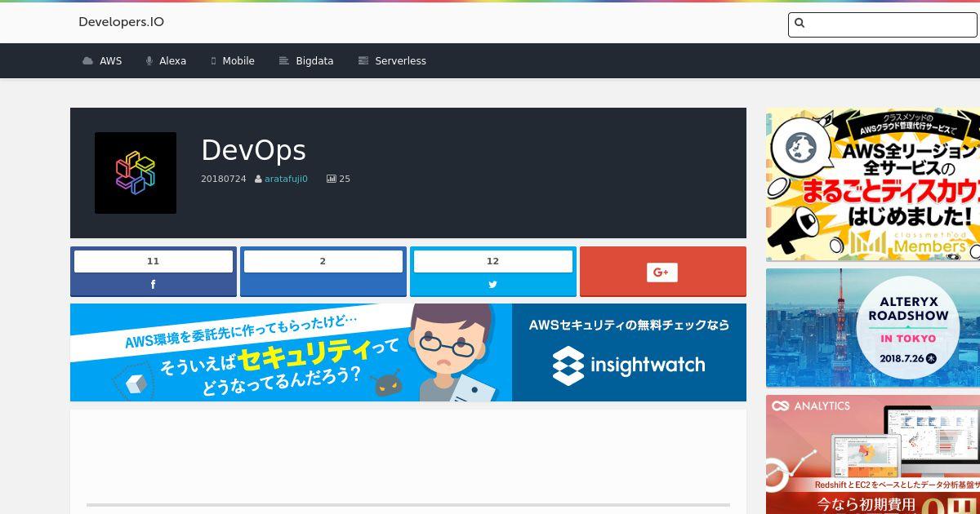This screenshot has height=514, width=980.
Task: Click the CS Analytics logo icon
Action: pyautogui.click(x=780, y=405)
